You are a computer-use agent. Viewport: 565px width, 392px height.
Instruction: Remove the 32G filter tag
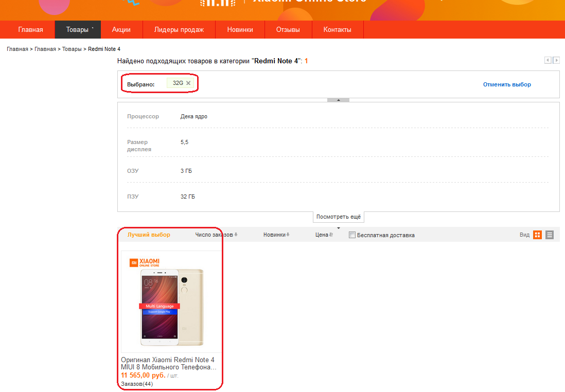click(x=188, y=83)
